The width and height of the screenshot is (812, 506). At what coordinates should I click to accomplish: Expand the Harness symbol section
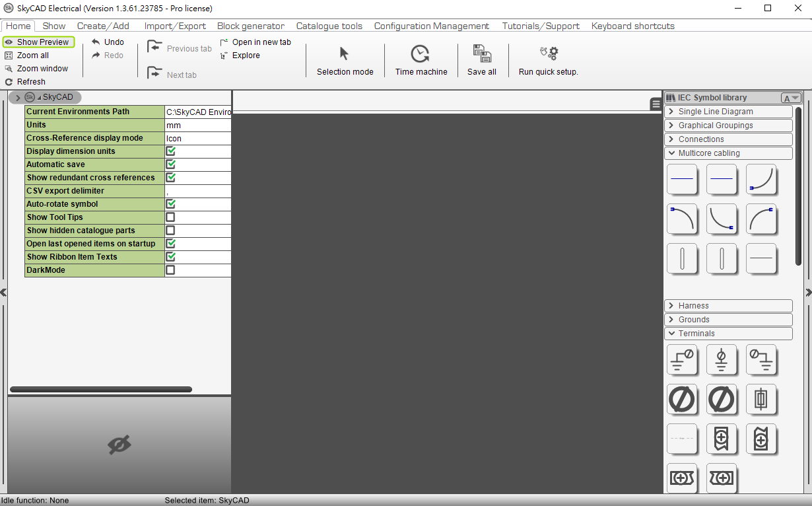click(x=727, y=306)
